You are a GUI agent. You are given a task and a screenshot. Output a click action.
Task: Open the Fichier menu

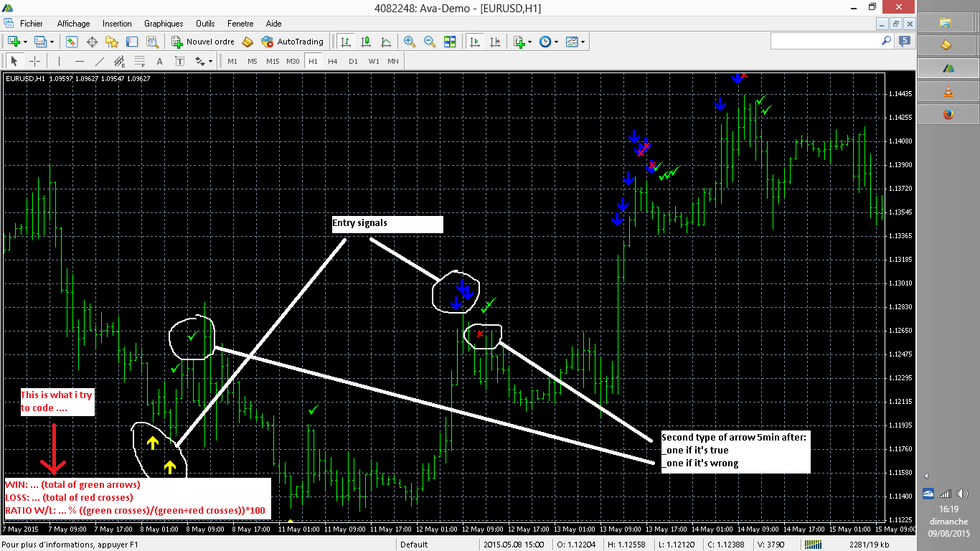pos(31,23)
